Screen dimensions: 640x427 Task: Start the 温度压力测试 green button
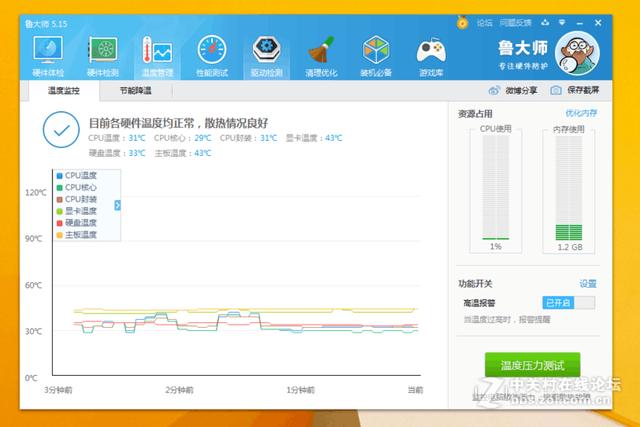coord(532,365)
